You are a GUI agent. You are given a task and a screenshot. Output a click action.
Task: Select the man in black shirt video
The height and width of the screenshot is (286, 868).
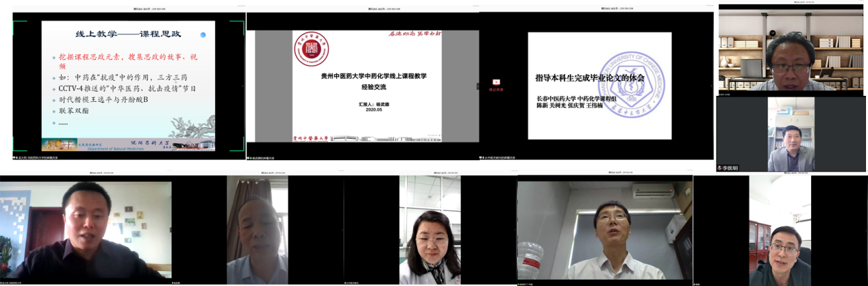coord(86,231)
